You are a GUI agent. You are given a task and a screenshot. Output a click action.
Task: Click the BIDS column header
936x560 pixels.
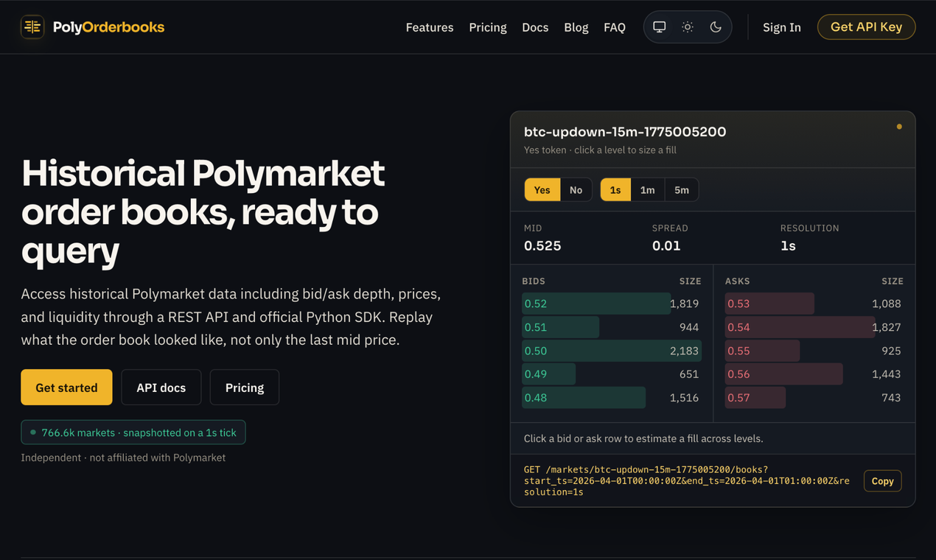click(x=534, y=281)
